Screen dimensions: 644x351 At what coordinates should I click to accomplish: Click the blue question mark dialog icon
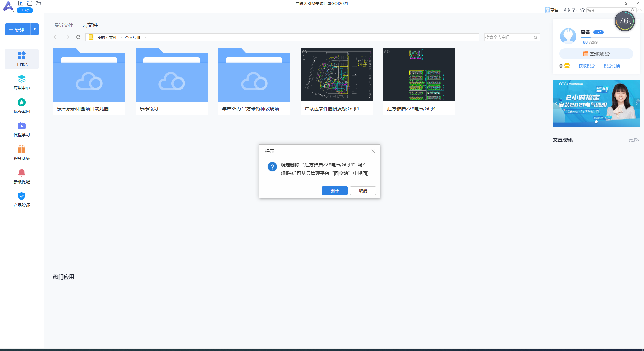pos(272,167)
